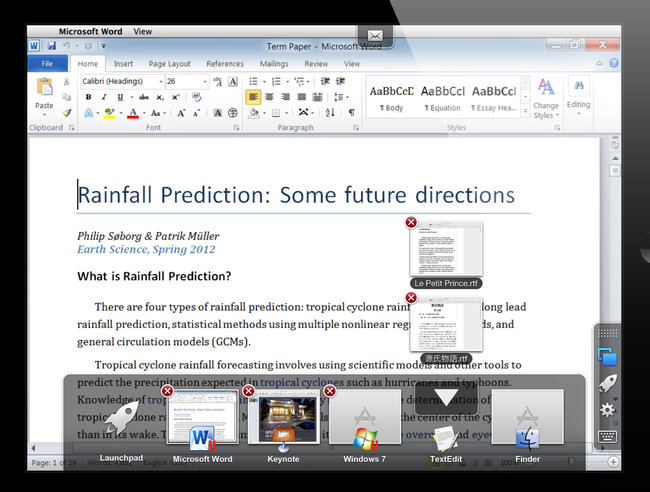Switch to the References tab
The height and width of the screenshot is (492, 650).
click(x=225, y=64)
